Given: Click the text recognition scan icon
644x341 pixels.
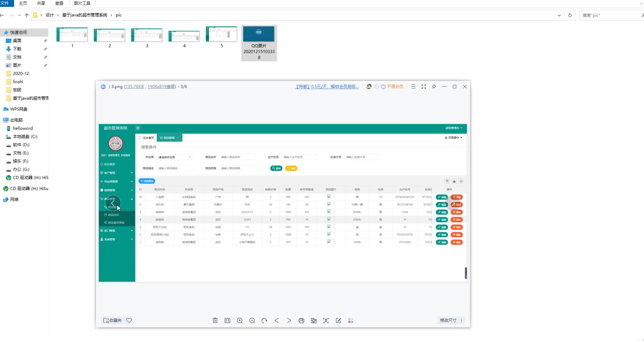Looking at the screenshot, I should point(326,320).
